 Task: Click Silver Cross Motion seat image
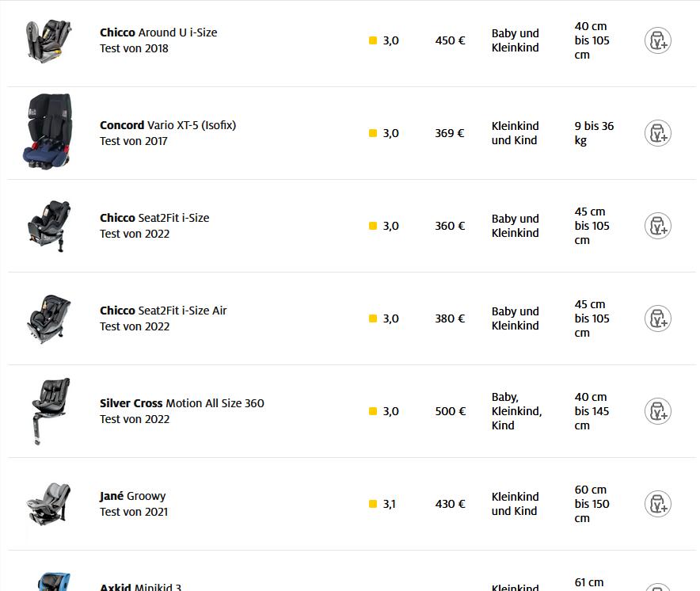pyautogui.click(x=48, y=411)
